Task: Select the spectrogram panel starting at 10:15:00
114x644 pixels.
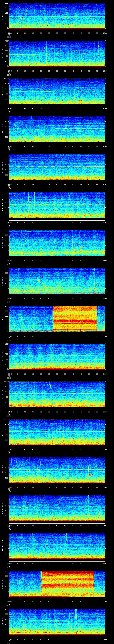Action: pos(57,54)
